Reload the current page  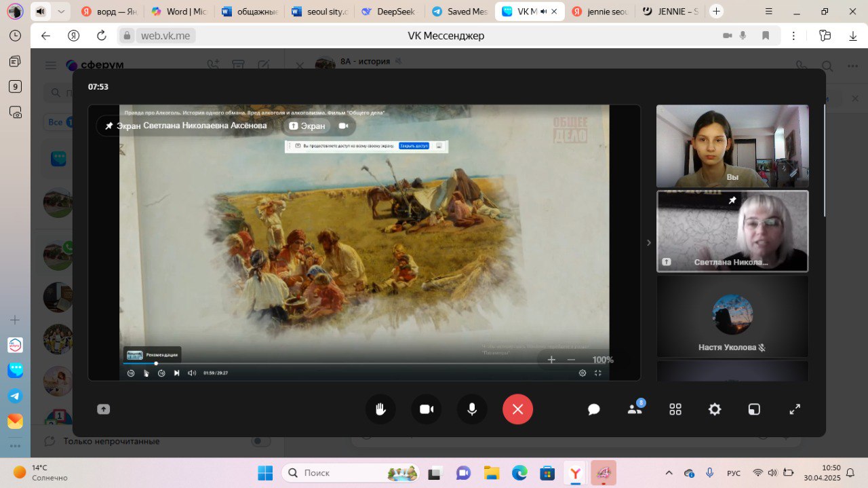[x=102, y=36]
